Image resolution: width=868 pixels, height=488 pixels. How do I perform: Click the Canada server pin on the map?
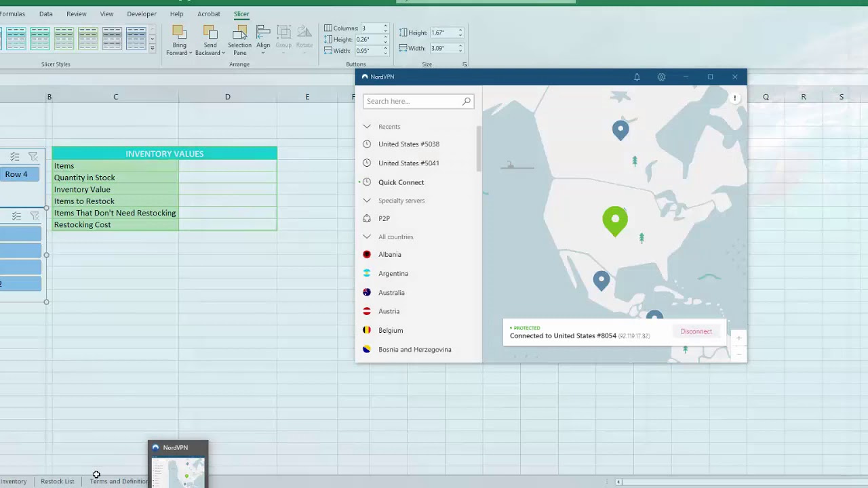pos(620,130)
